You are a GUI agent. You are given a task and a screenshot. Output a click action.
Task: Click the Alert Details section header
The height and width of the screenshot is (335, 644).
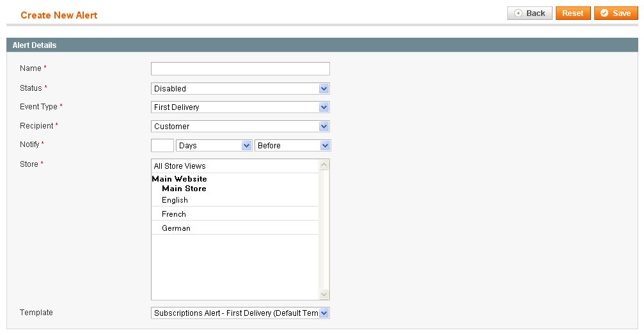pos(322,45)
